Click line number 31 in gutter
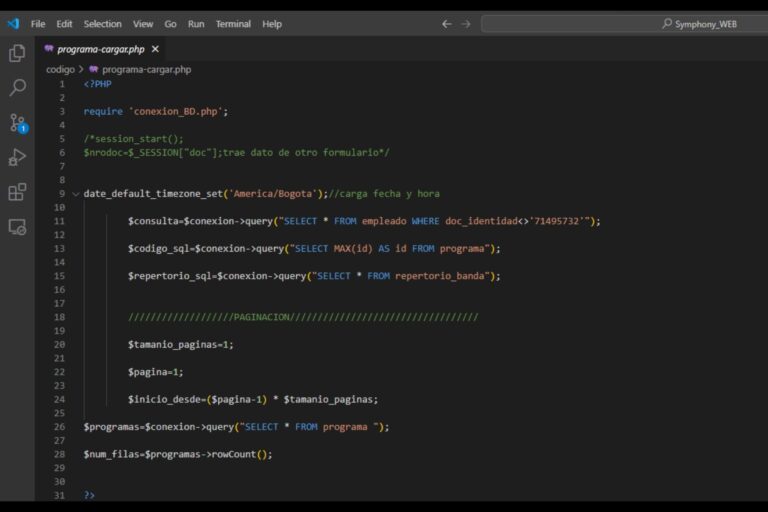This screenshot has height=512, width=768. tap(59, 495)
